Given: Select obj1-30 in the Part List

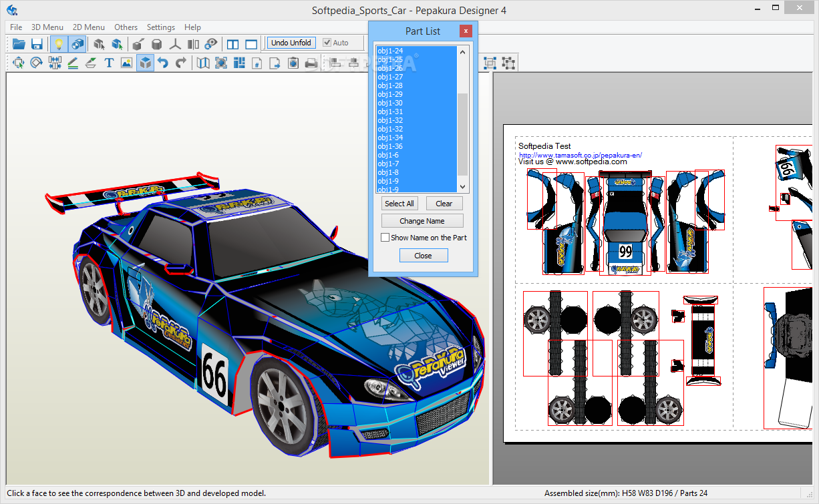Looking at the screenshot, I should pyautogui.click(x=416, y=103).
